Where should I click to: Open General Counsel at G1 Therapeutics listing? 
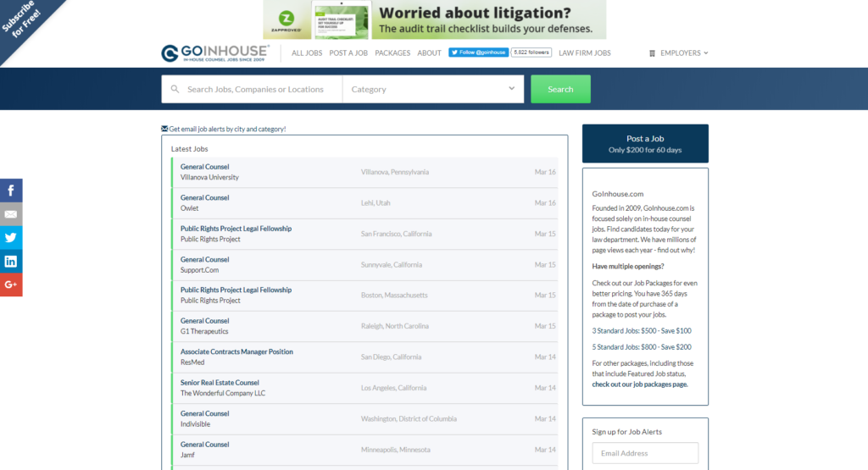pos(364,326)
